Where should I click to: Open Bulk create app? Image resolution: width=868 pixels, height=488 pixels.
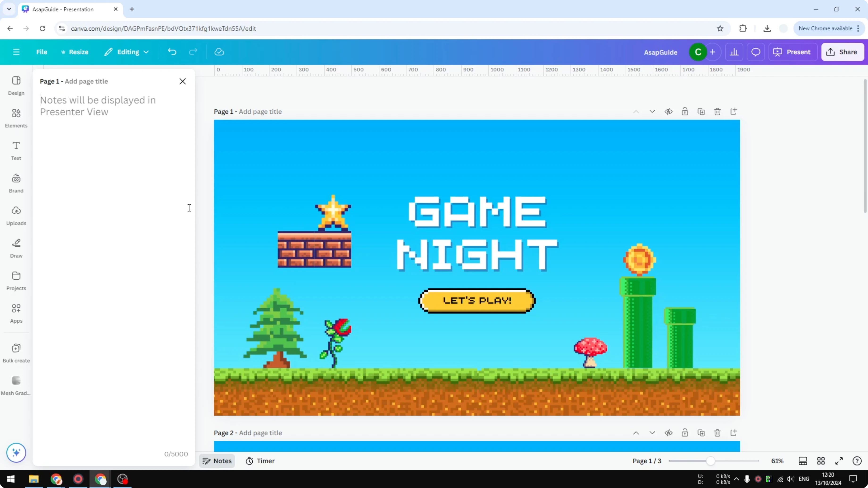click(16, 353)
